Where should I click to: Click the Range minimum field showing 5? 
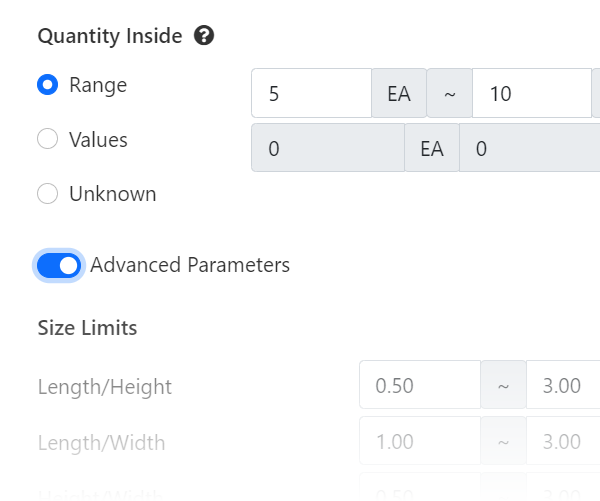[311, 94]
